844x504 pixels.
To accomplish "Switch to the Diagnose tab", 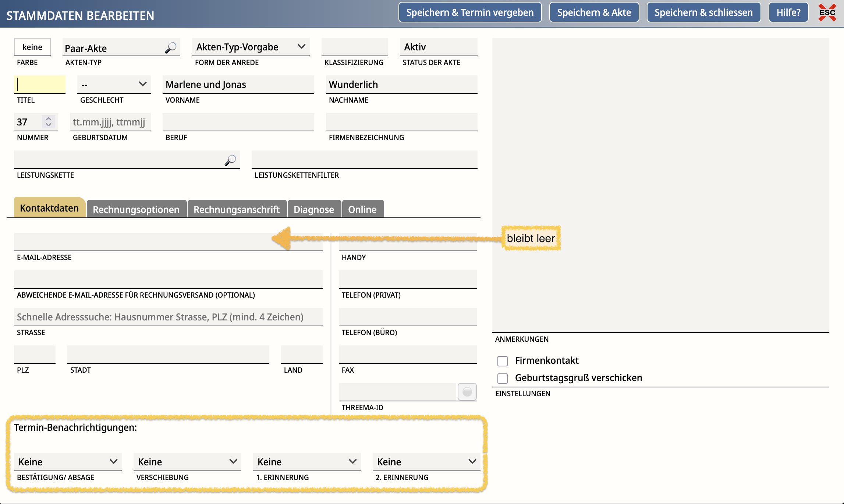I will tap(314, 209).
